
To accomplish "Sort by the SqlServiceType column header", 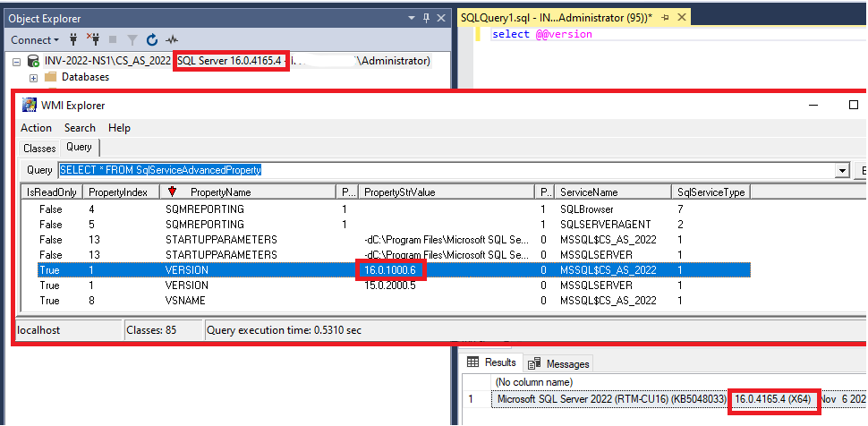I will tap(711, 192).
